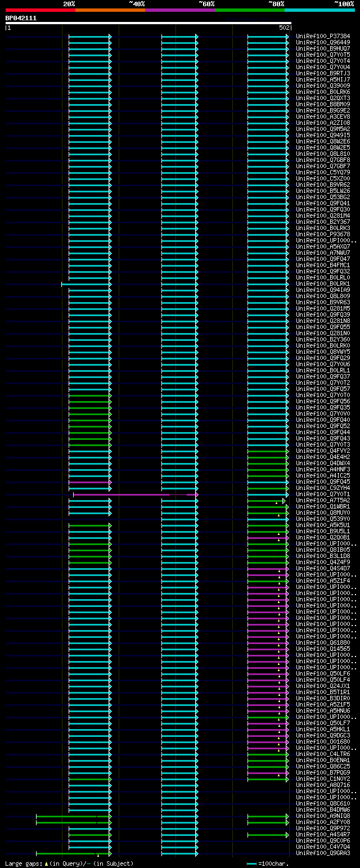Open hit UniRef100_B9HUQ7
This screenshot has width=360, height=868.
(323, 48)
